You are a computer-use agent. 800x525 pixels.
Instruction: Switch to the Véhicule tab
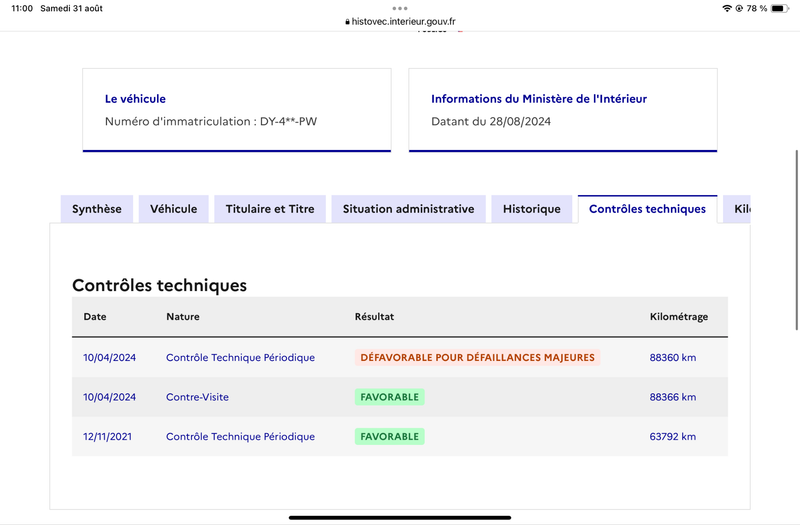point(173,209)
